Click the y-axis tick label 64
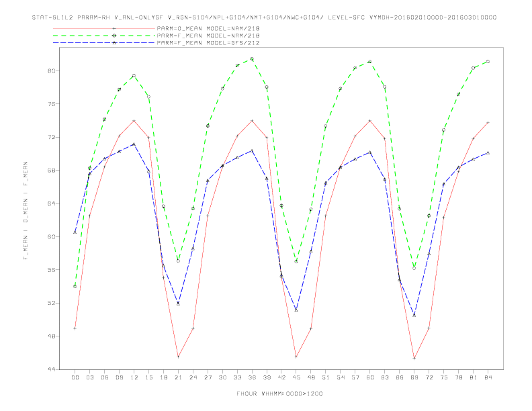The width and height of the screenshot is (532, 411). pyautogui.click(x=52, y=203)
